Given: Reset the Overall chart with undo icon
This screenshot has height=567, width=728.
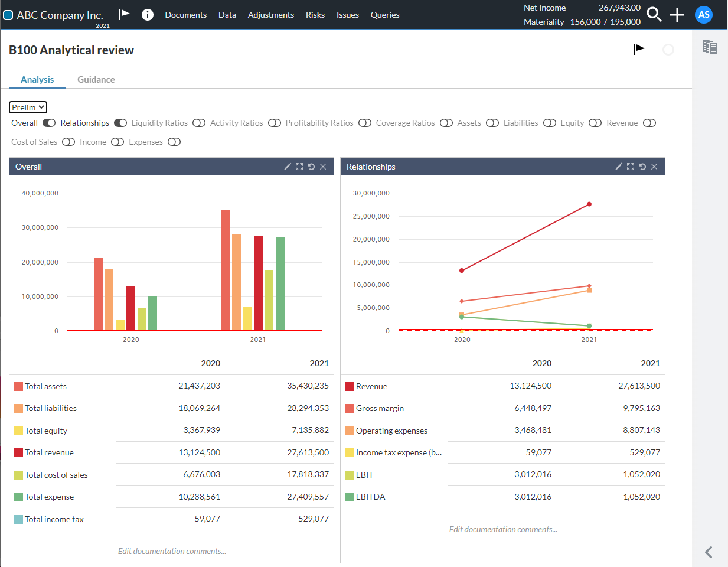Looking at the screenshot, I should point(311,167).
